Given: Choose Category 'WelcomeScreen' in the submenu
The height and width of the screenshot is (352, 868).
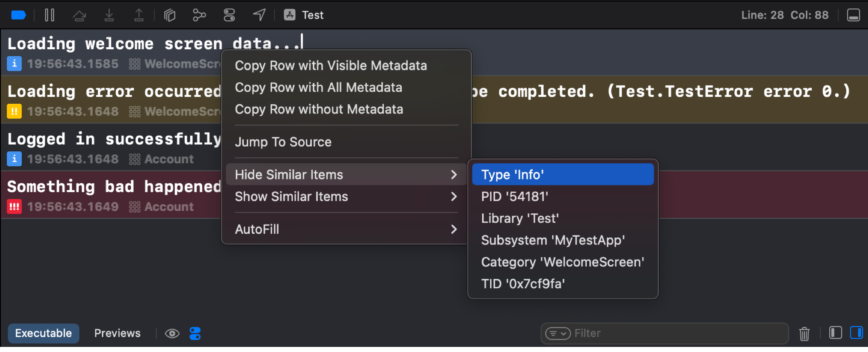Looking at the screenshot, I should 562,262.
